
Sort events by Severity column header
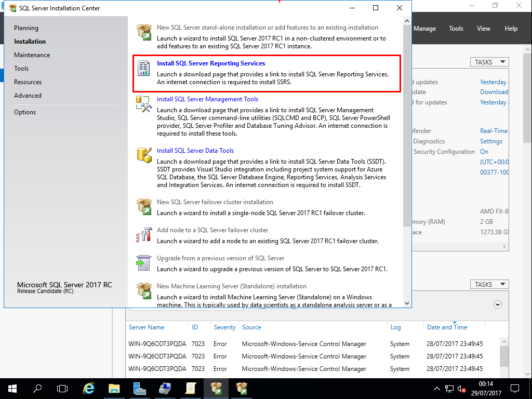[x=224, y=327]
